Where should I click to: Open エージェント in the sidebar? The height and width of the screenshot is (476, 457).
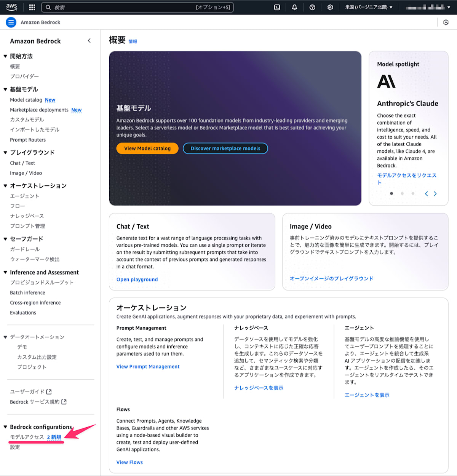pyautogui.click(x=24, y=196)
